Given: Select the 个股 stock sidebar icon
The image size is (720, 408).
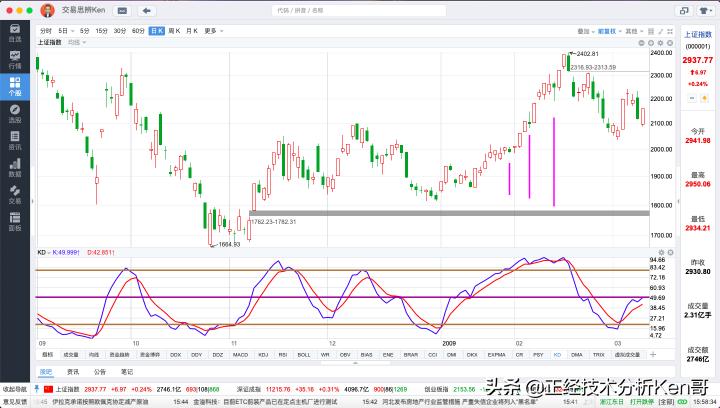Looking at the screenshot, I should [x=15, y=87].
